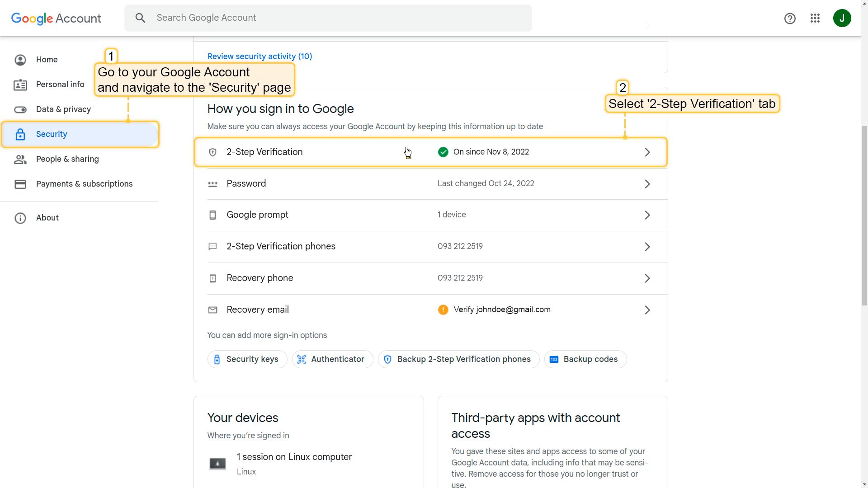Expand the Password row chevron
This screenshot has height=488, width=868.
[x=647, y=184]
